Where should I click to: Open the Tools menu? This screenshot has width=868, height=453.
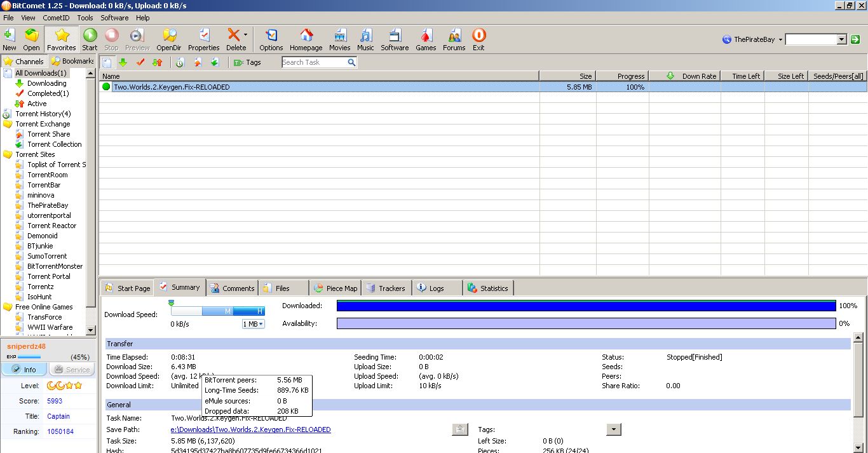coord(85,18)
